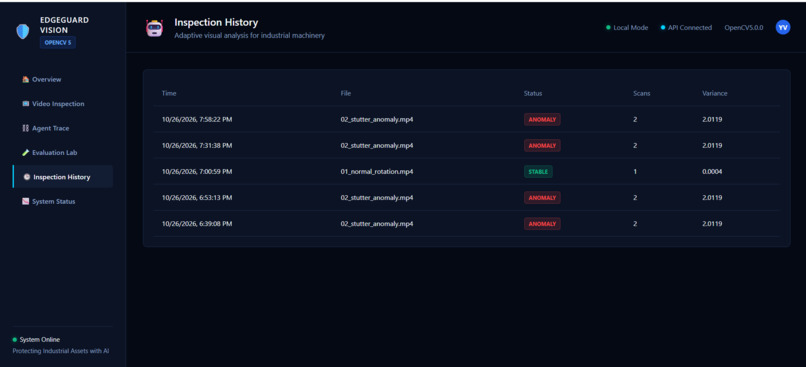Click Protecting Industrial Assets with AI tagline
Screen dimensions: 806x367
[61, 351]
